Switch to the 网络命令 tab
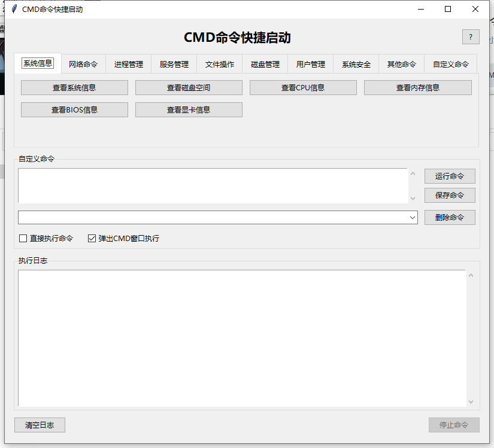 [x=83, y=63]
